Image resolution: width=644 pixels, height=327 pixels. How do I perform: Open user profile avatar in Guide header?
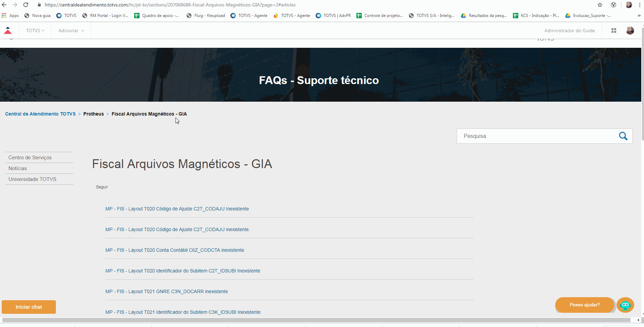[630, 30]
